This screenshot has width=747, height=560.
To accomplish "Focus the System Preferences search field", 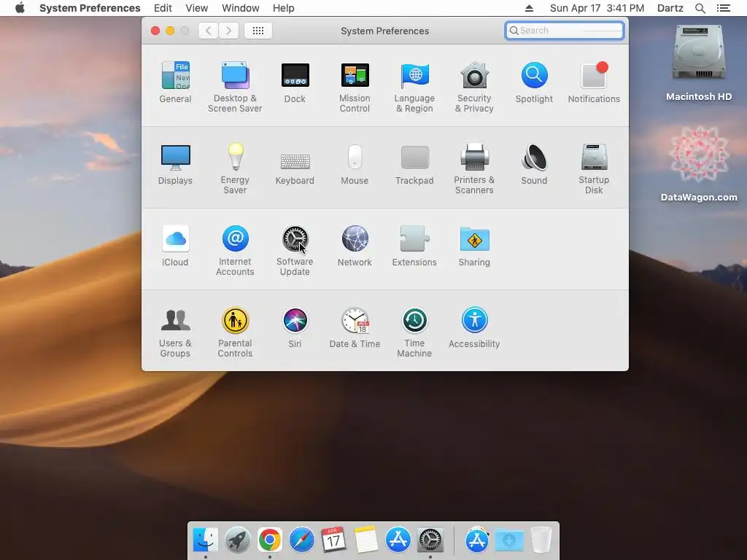I will [x=565, y=31].
